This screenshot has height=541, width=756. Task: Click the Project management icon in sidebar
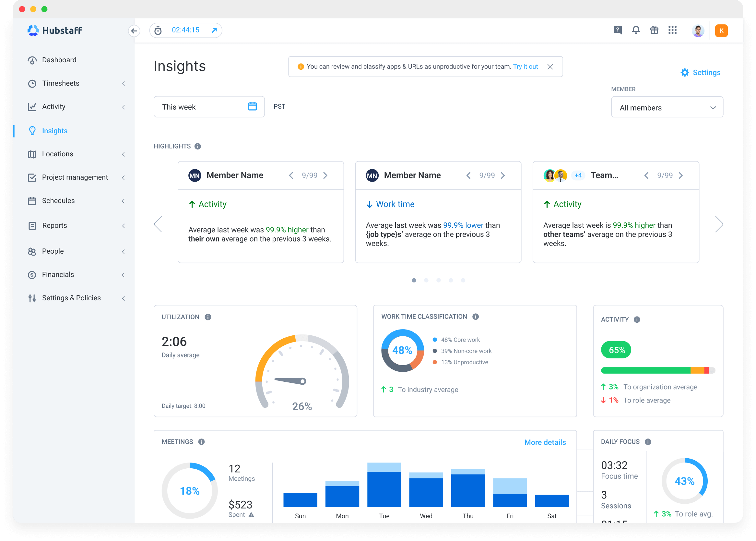coord(32,177)
